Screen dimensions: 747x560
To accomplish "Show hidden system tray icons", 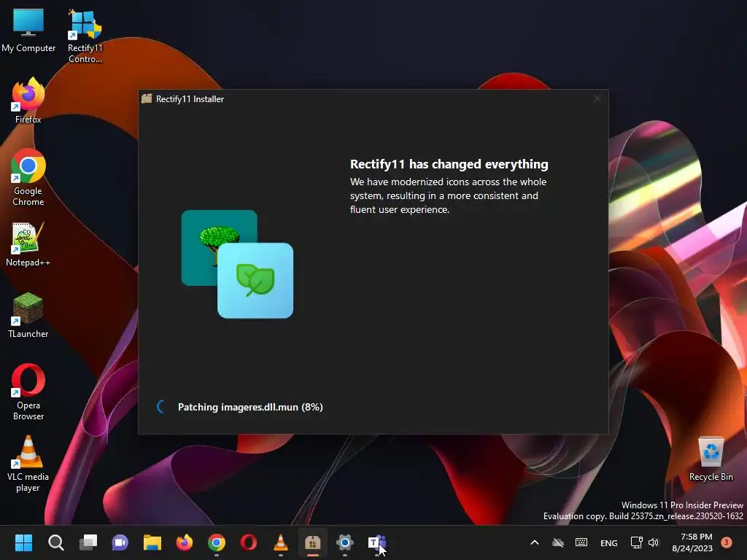I will (535, 542).
